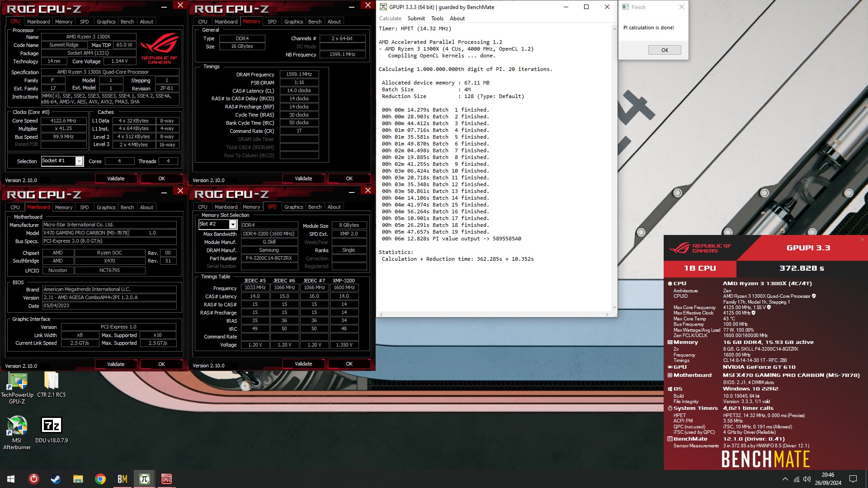Open the Submit menu in GPUPI
Screen dimensions: 868x488
416,19
